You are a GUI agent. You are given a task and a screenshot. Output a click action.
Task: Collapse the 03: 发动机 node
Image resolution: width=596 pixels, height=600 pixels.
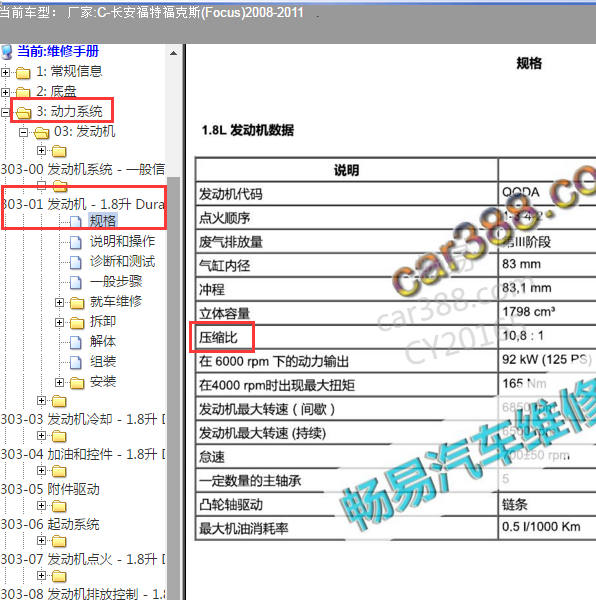(24, 132)
